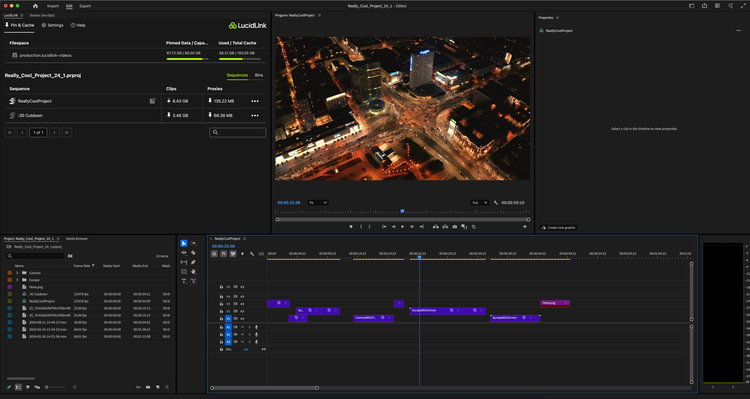Open Program monitor settings wrench
Screen dimensions: 750x399
496,203
